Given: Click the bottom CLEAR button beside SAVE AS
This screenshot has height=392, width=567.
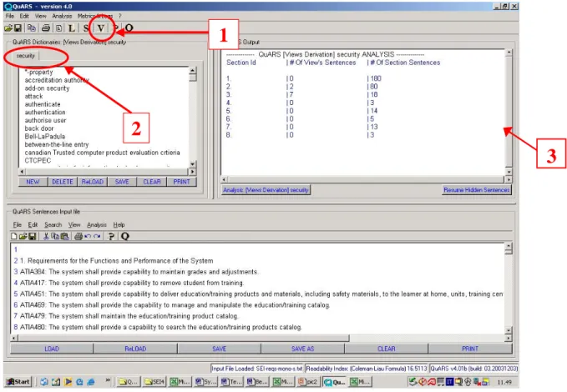Looking at the screenshot, I should pos(386,349).
